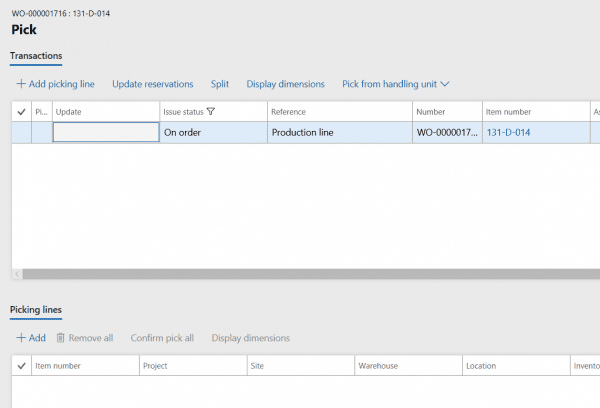Click the Split button
Image resolution: width=600 pixels, height=408 pixels.
220,85
